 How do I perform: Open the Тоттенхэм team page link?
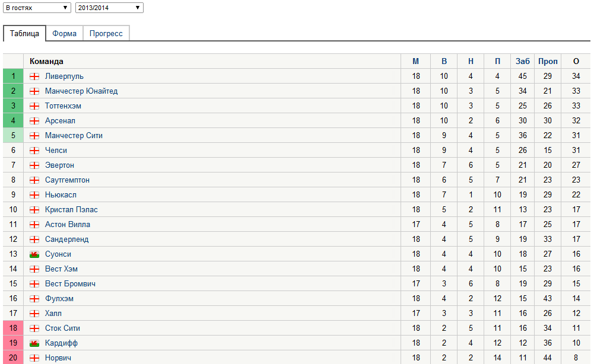click(62, 106)
